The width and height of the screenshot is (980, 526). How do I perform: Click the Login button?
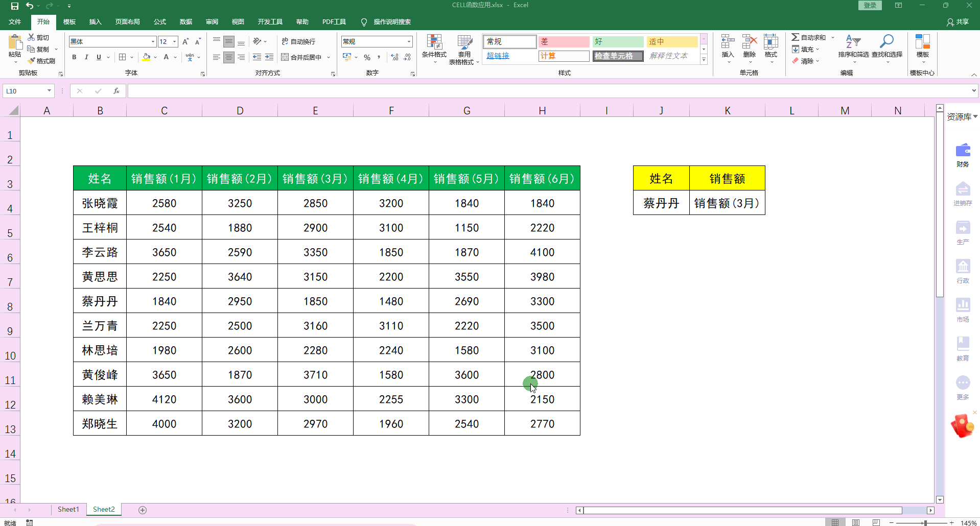coord(870,5)
